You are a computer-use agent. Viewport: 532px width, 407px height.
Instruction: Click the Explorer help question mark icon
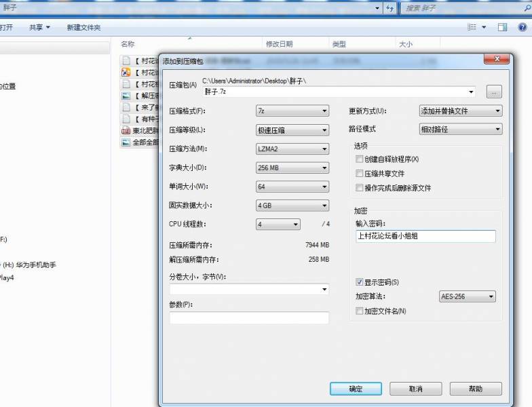[x=522, y=27]
